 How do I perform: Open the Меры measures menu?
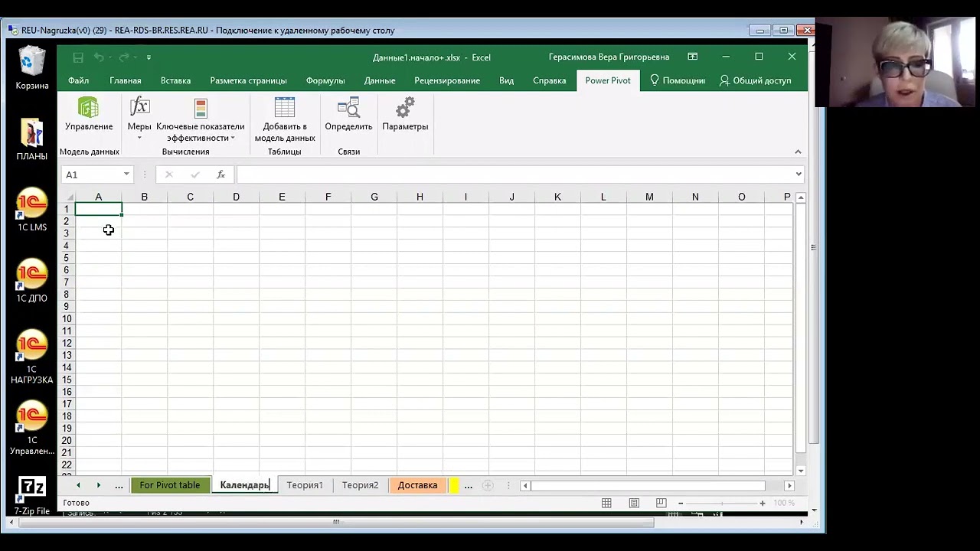click(139, 119)
